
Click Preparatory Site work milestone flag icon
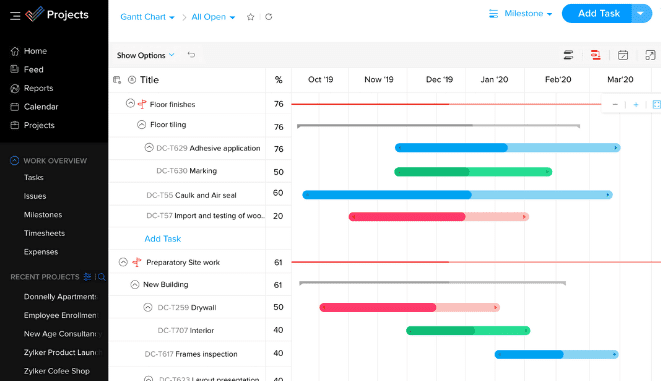tap(137, 262)
